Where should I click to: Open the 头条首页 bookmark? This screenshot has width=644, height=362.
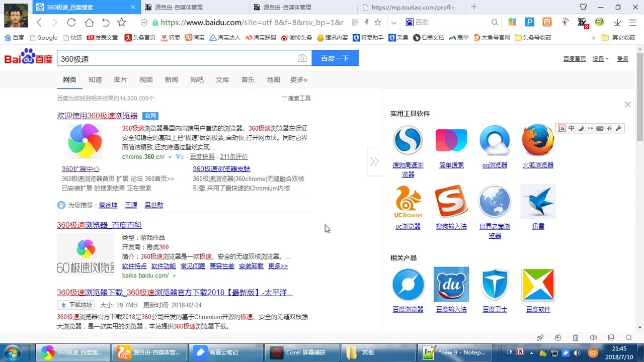140,38
